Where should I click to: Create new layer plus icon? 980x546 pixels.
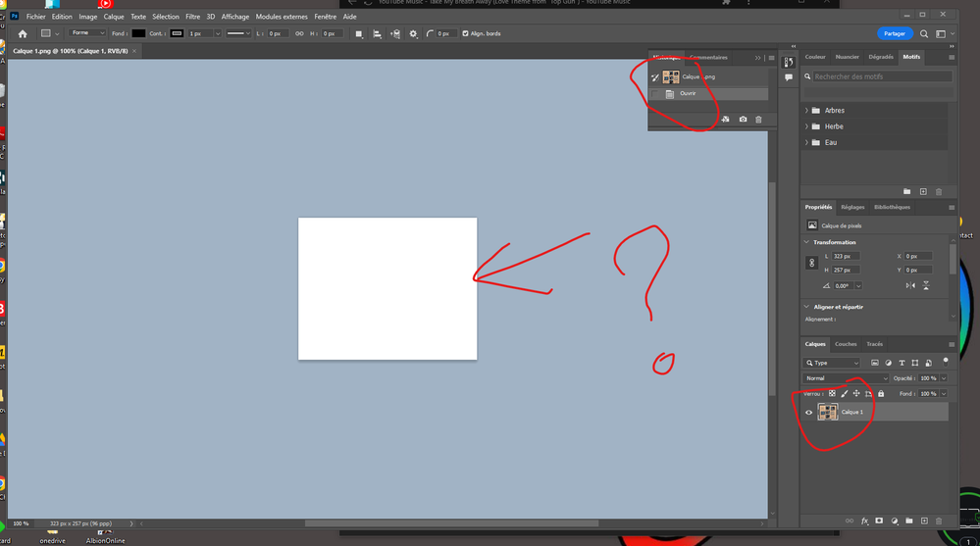[x=924, y=521]
